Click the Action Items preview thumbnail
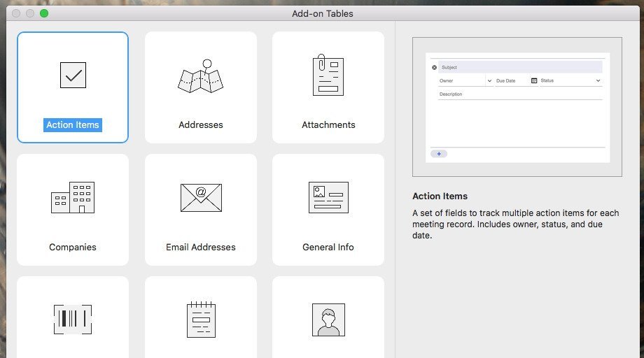The image size is (644, 358). point(517,107)
